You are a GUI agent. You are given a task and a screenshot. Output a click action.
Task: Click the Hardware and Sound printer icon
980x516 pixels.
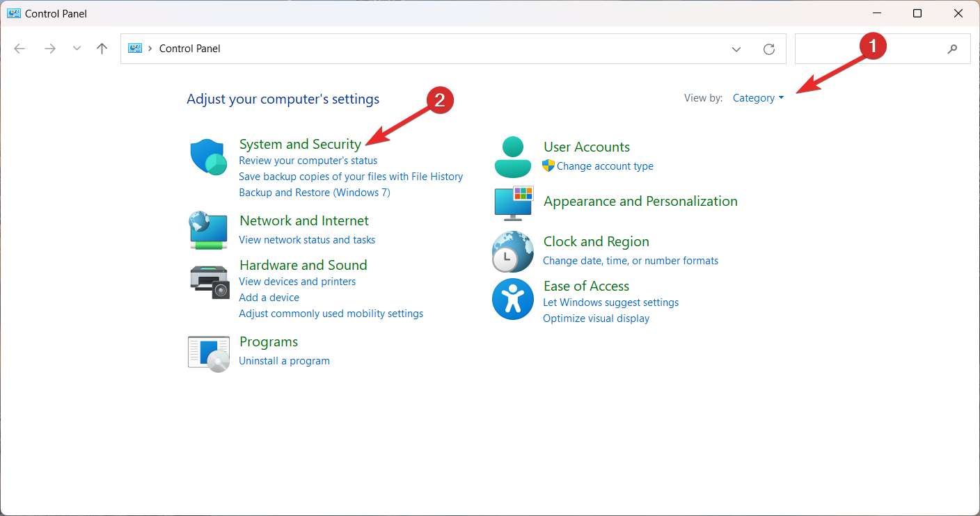coord(209,282)
